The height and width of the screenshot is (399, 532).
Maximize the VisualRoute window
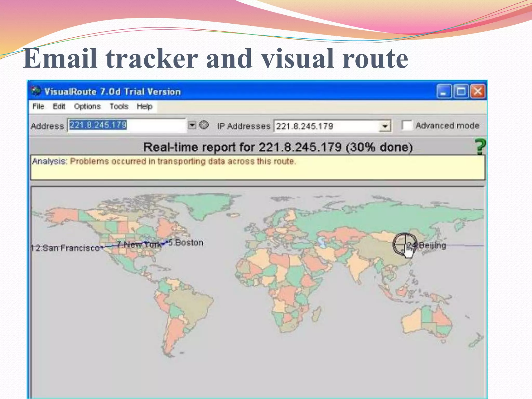pyautogui.click(x=461, y=91)
